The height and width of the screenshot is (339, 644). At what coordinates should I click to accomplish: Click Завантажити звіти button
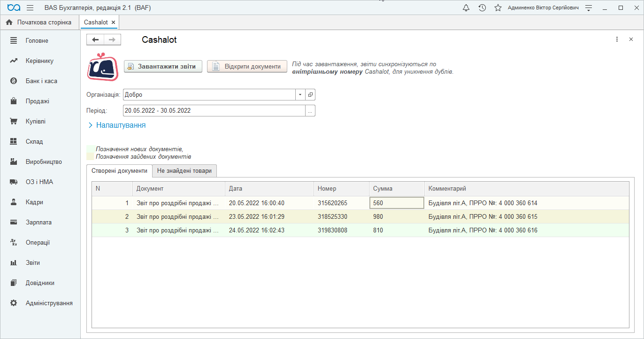coord(163,67)
